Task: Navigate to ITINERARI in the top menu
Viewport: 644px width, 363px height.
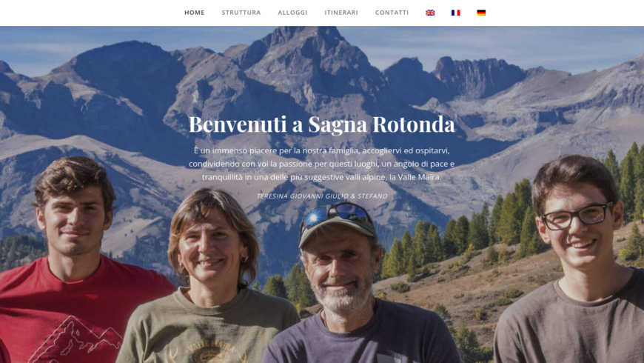Action: pos(341,13)
